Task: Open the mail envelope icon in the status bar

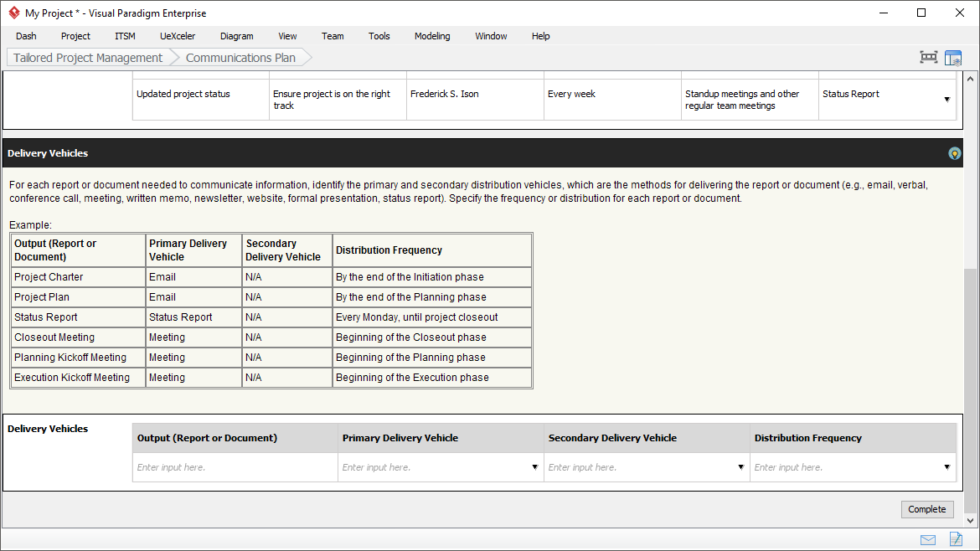Action: tap(928, 540)
